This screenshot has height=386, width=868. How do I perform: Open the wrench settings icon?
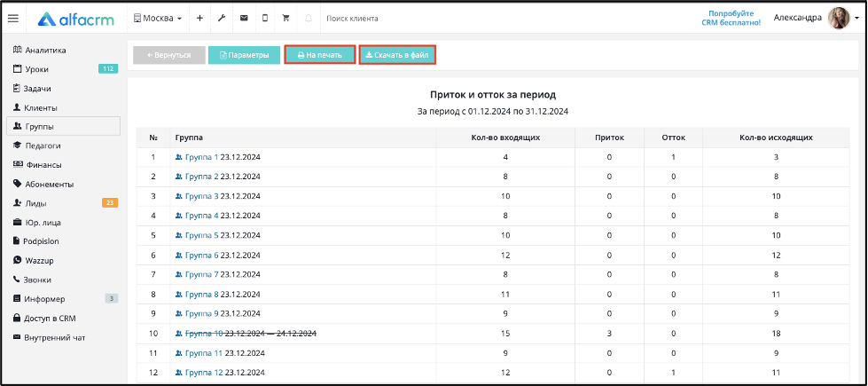222,19
